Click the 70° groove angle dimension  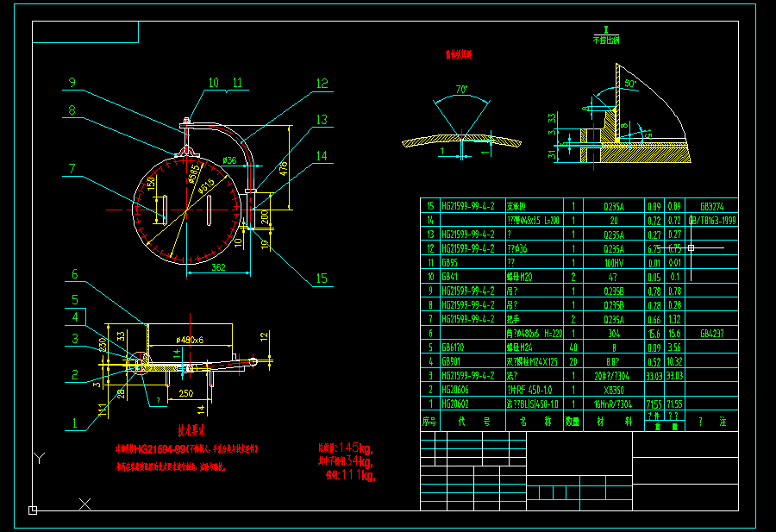coord(461,89)
